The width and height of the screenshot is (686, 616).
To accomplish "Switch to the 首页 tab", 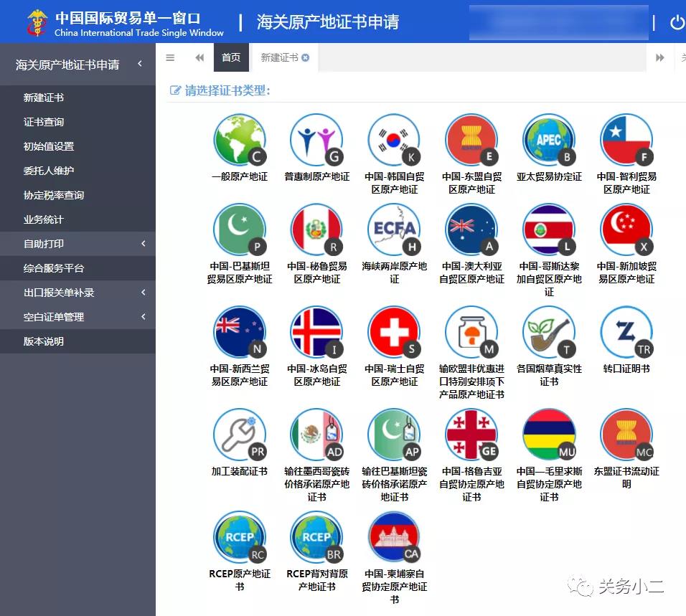I will 231,57.
